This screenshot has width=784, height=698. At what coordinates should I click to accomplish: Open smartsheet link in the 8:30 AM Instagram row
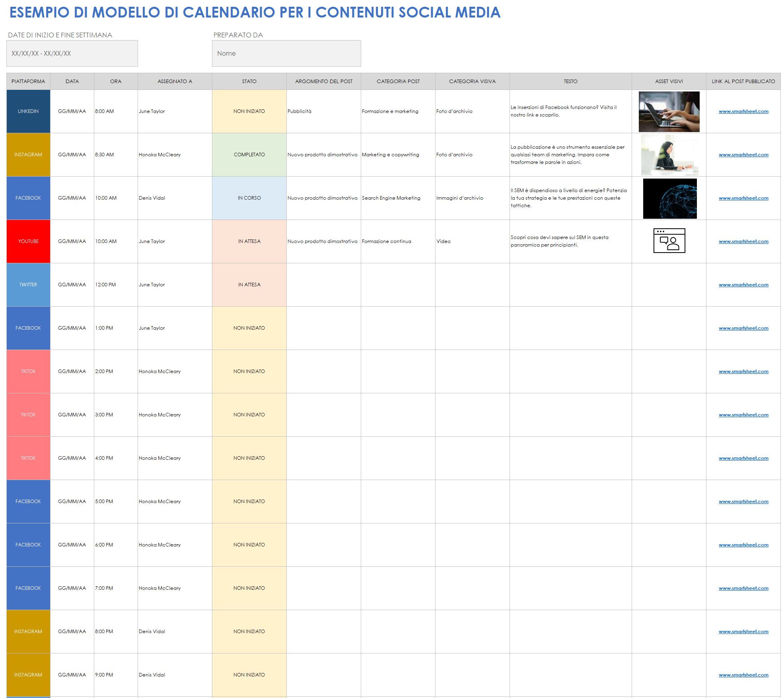pyautogui.click(x=743, y=155)
